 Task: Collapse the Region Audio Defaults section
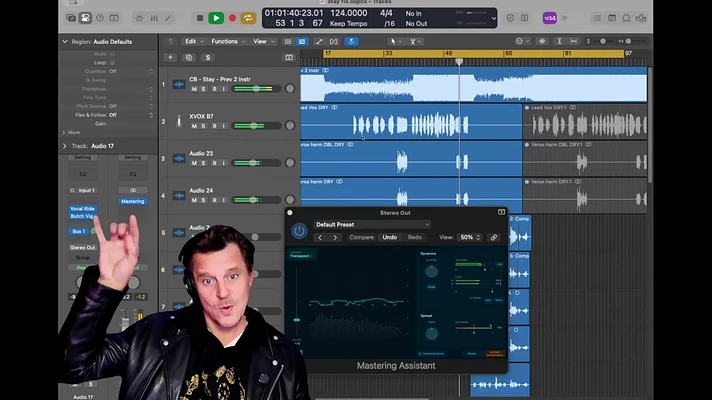pos(65,42)
